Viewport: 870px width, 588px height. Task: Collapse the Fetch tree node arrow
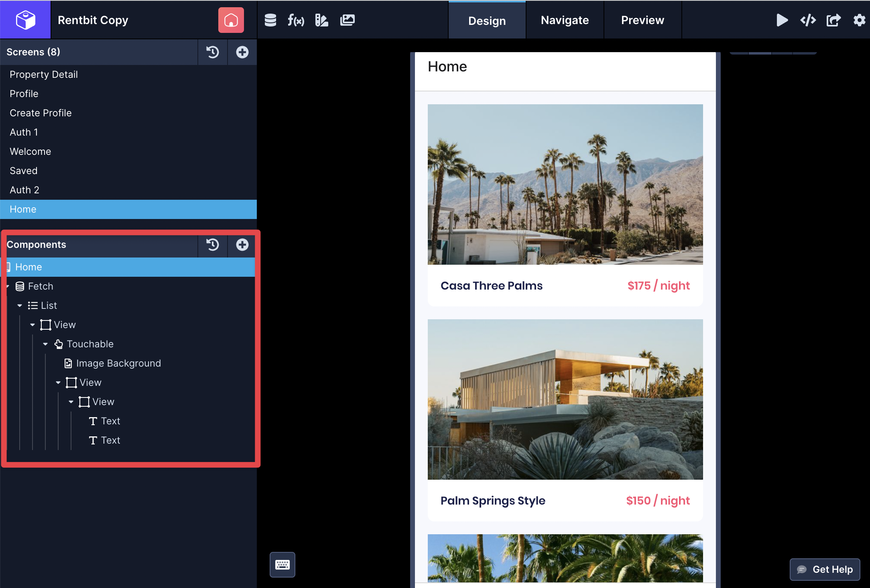(x=8, y=286)
